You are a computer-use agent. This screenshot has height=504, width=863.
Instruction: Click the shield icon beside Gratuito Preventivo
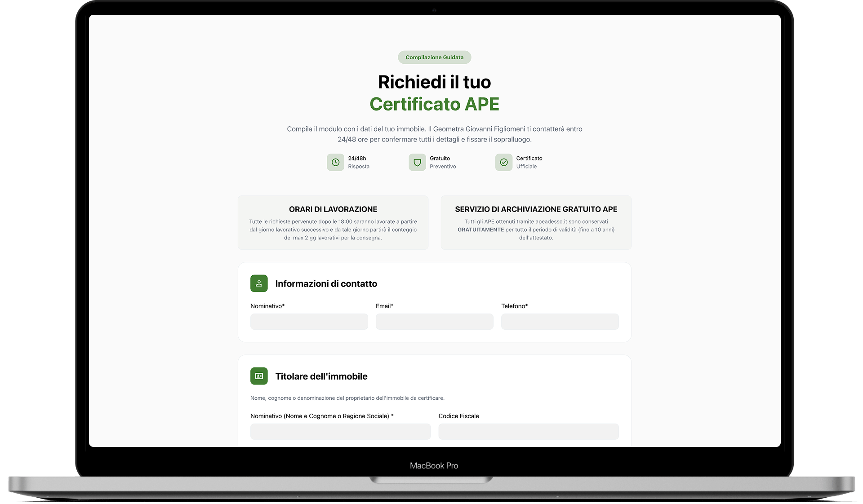[417, 162]
